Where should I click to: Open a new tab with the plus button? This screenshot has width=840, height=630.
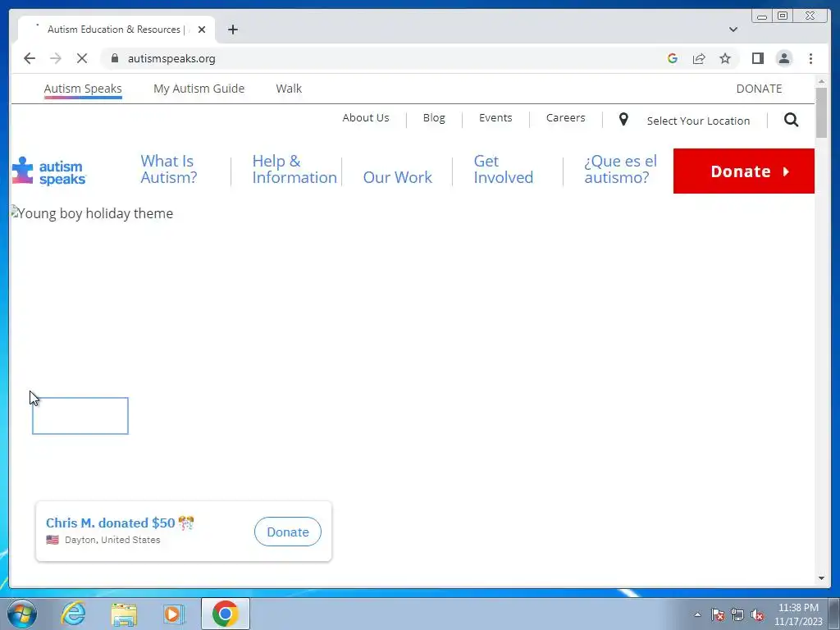click(x=232, y=30)
